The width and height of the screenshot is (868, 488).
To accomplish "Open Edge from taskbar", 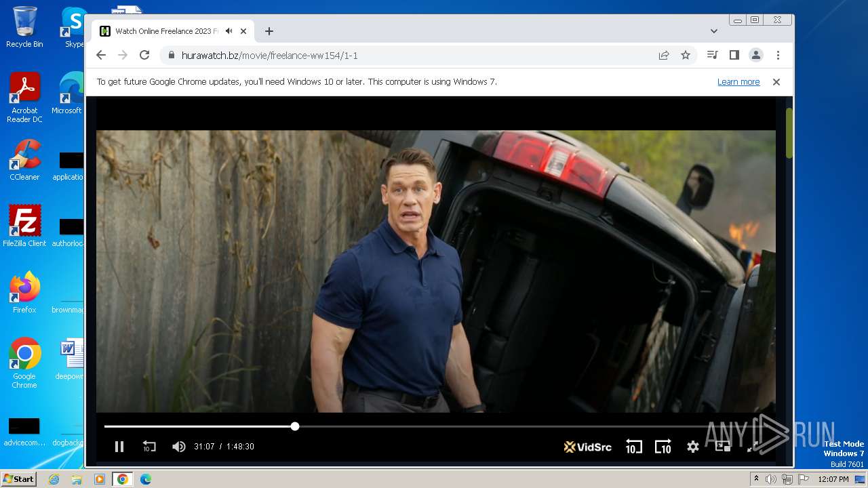I will pos(145,479).
